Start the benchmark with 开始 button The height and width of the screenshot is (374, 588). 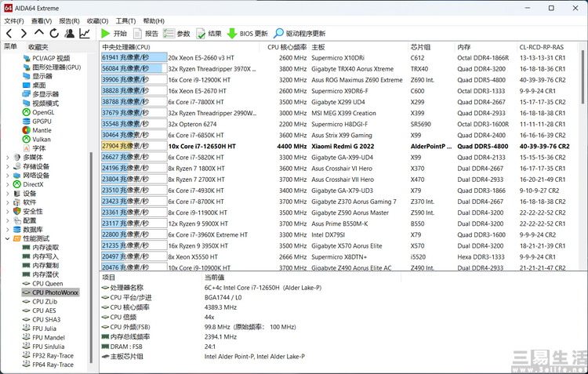pos(114,34)
